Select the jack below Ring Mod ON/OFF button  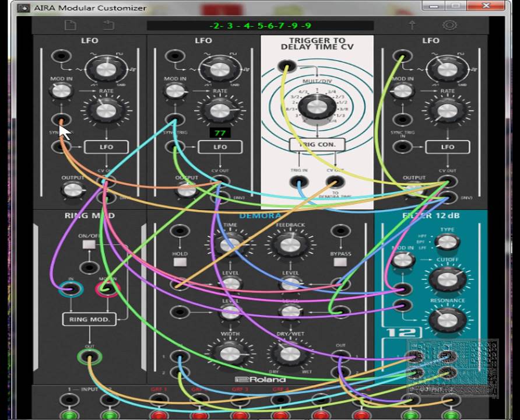[89, 267]
